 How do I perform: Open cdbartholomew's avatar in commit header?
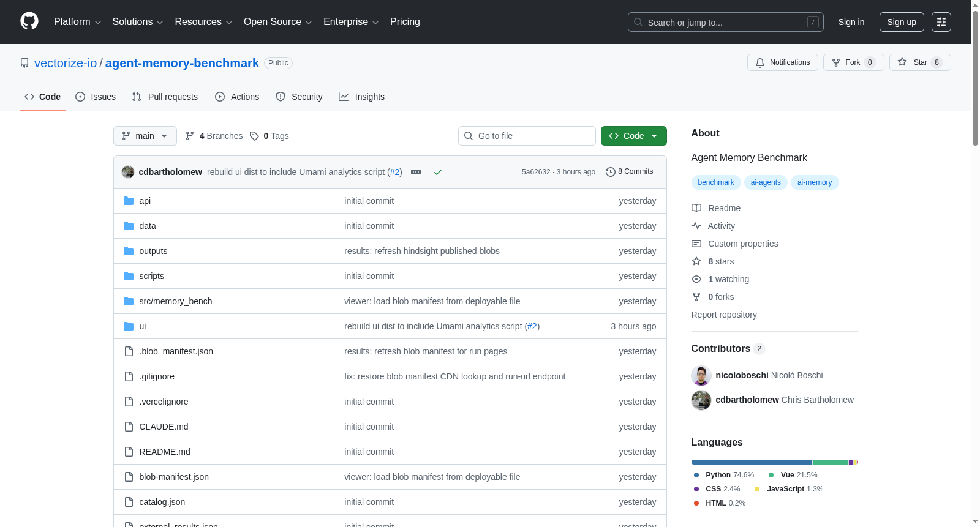128,172
